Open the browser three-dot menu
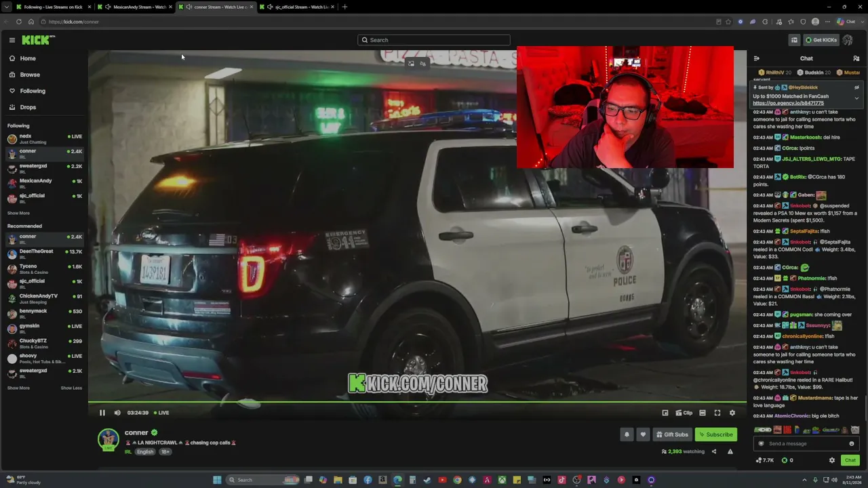868x488 pixels. tap(827, 22)
